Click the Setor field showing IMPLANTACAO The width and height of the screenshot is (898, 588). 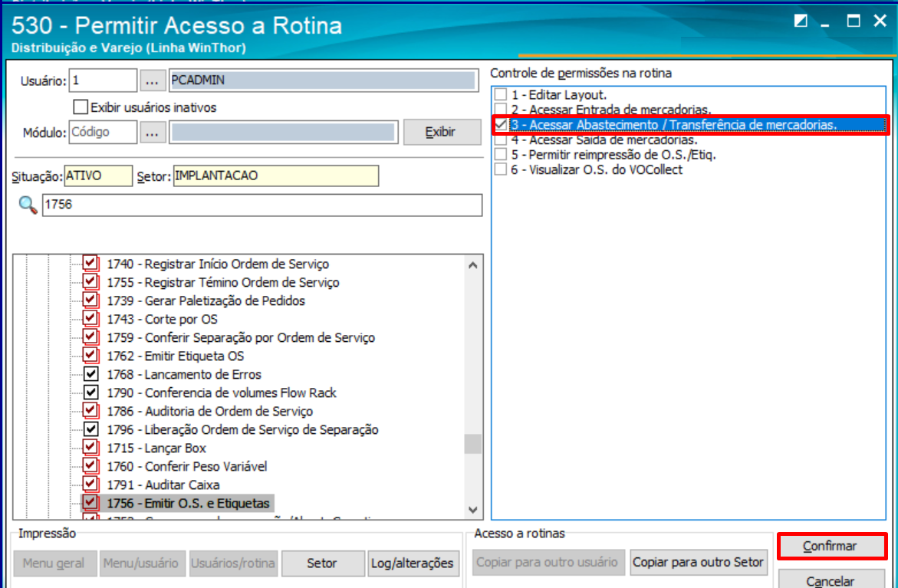coord(276,176)
